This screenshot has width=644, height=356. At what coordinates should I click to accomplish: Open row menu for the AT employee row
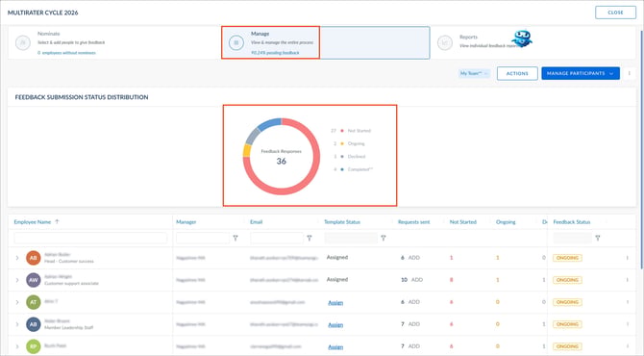point(627,302)
